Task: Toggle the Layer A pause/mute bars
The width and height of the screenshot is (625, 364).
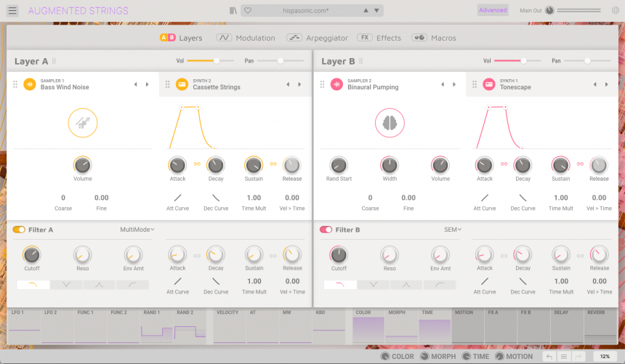Action: pyautogui.click(x=54, y=61)
